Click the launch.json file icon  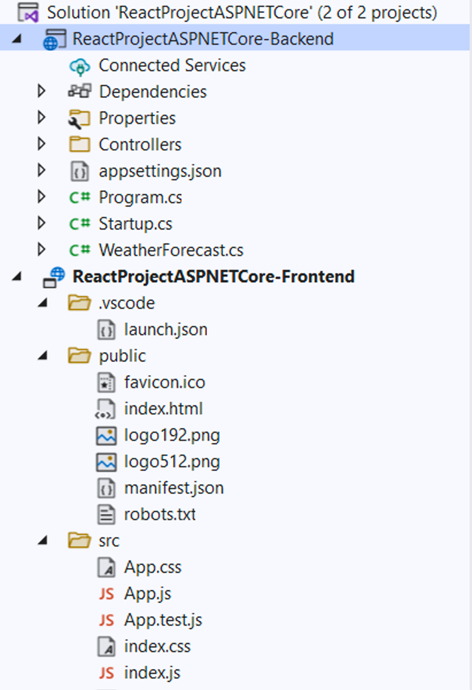(106, 330)
